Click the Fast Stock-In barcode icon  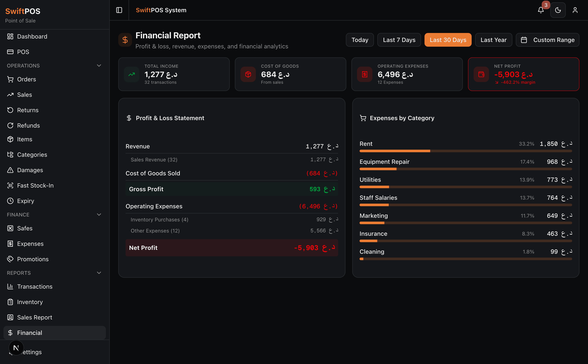pyautogui.click(x=10, y=185)
